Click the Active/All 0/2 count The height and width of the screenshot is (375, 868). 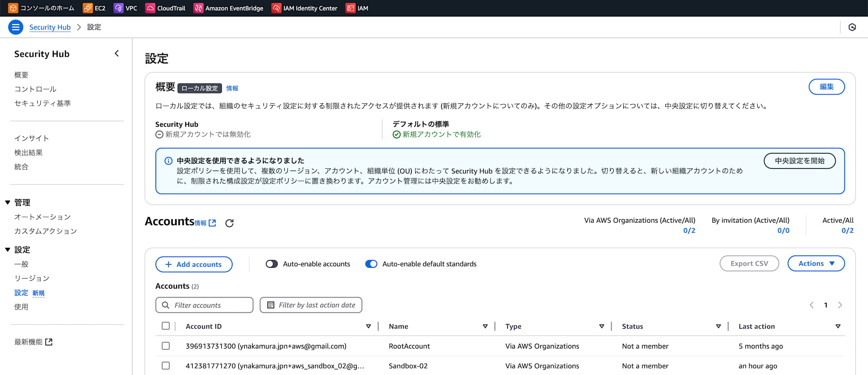pyautogui.click(x=848, y=230)
